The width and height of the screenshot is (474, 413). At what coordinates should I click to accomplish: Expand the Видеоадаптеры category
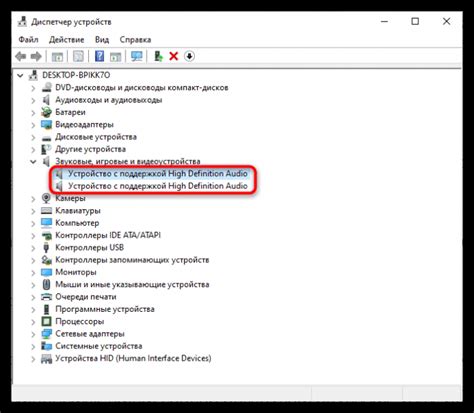point(33,125)
